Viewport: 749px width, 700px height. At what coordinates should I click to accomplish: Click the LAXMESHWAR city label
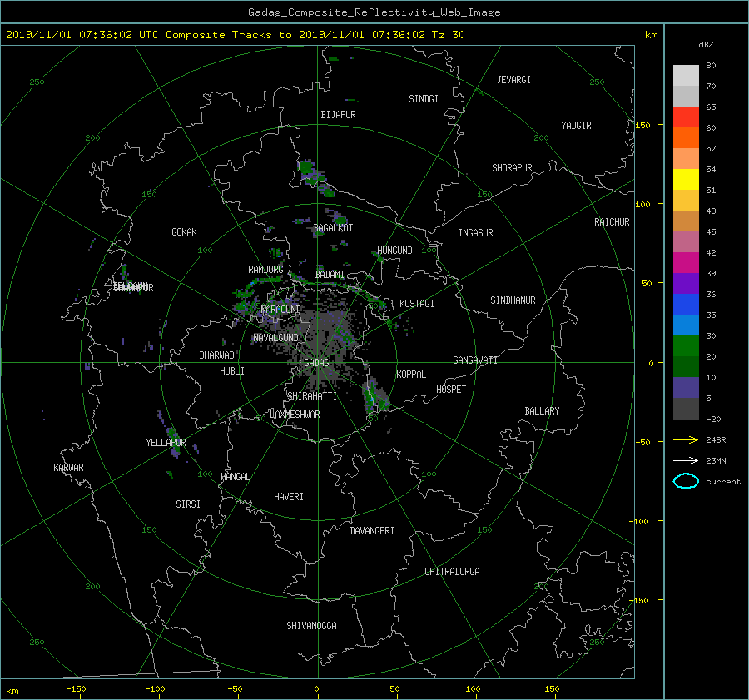point(295,415)
